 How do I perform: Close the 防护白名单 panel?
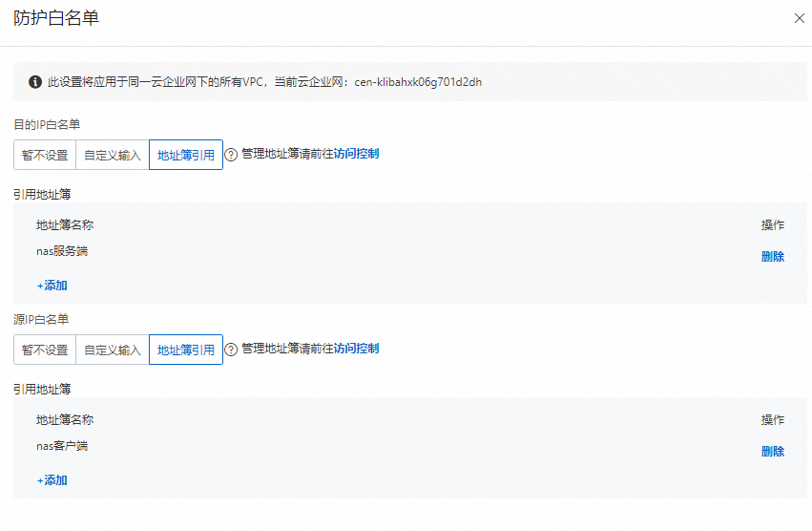click(x=800, y=18)
